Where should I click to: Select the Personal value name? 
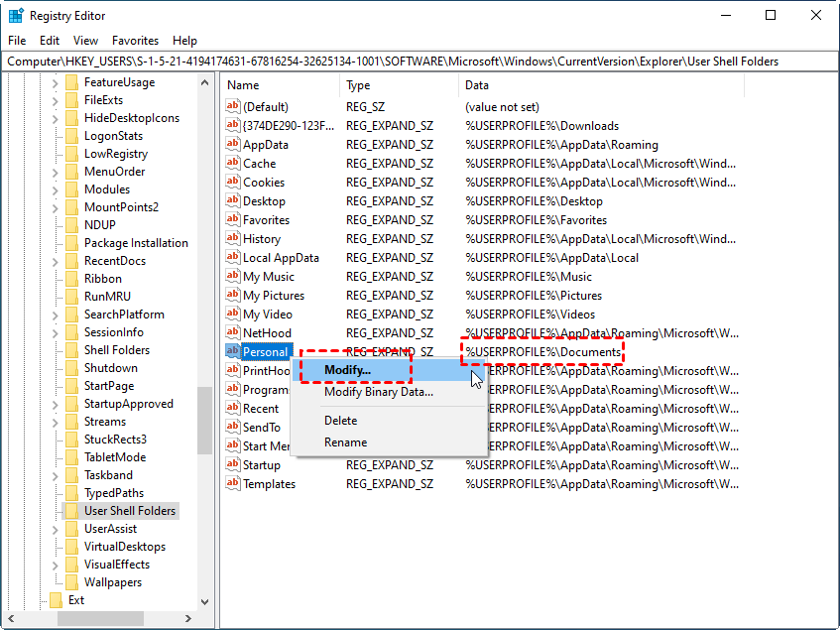[266, 351]
